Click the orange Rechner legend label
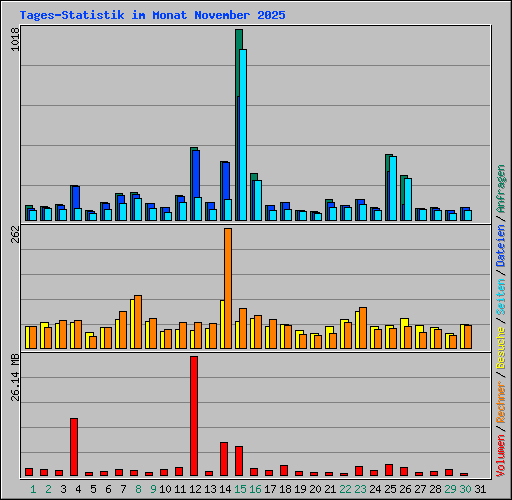Image resolution: width=512 pixels, height=500 pixels. pos(500,402)
